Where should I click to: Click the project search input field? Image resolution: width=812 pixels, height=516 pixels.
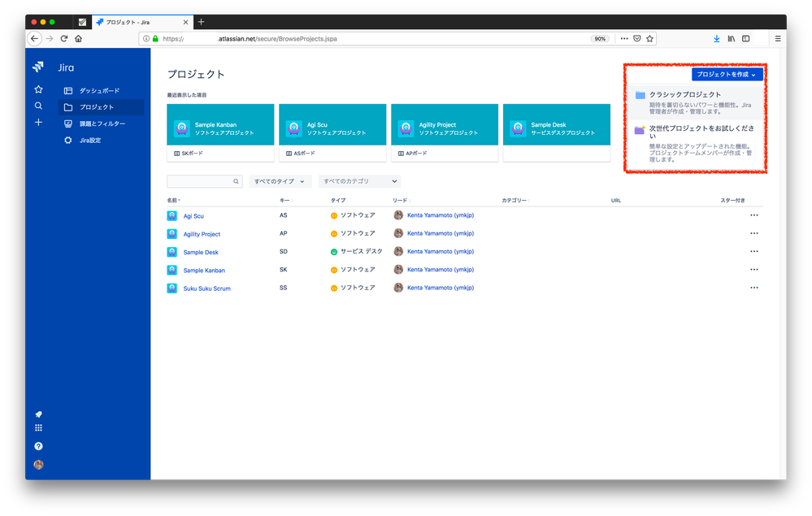click(205, 182)
